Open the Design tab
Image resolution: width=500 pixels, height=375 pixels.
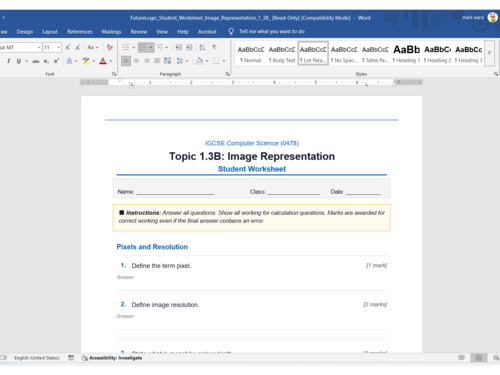[x=25, y=32]
